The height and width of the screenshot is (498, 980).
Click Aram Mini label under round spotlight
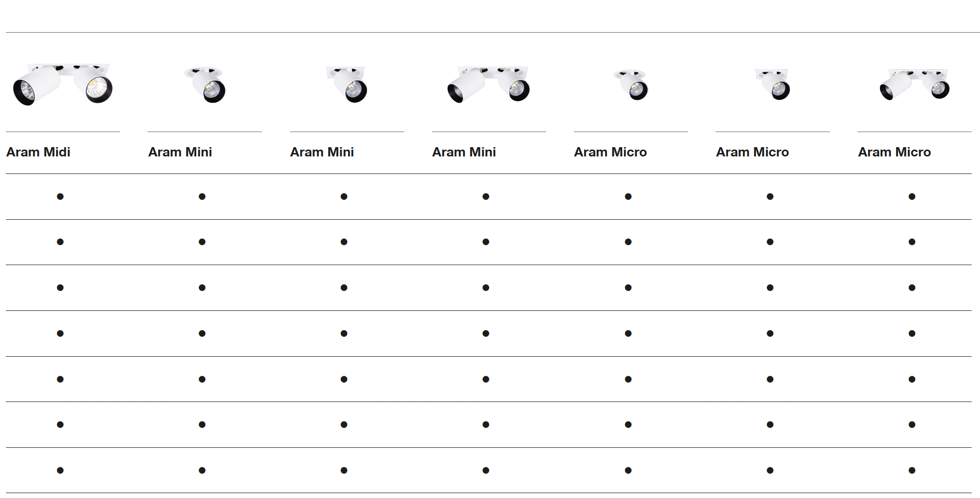(180, 152)
